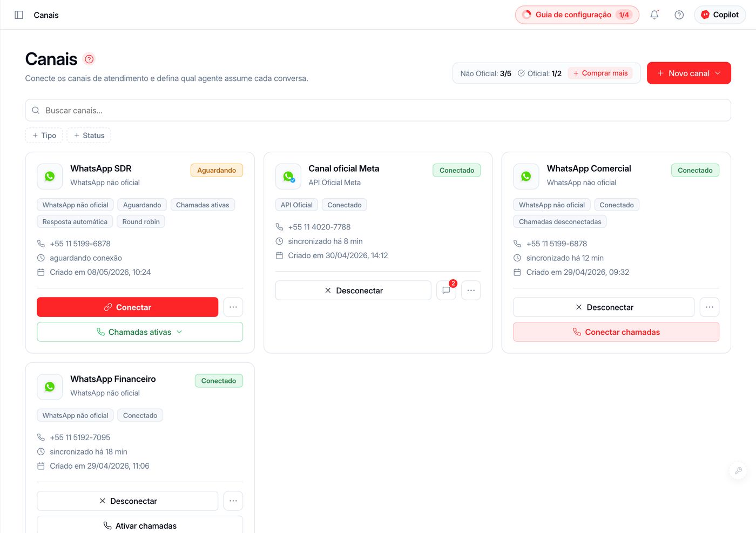Connect the WhatsApp SDR channel
Screen dimensions: 756x533
127,307
